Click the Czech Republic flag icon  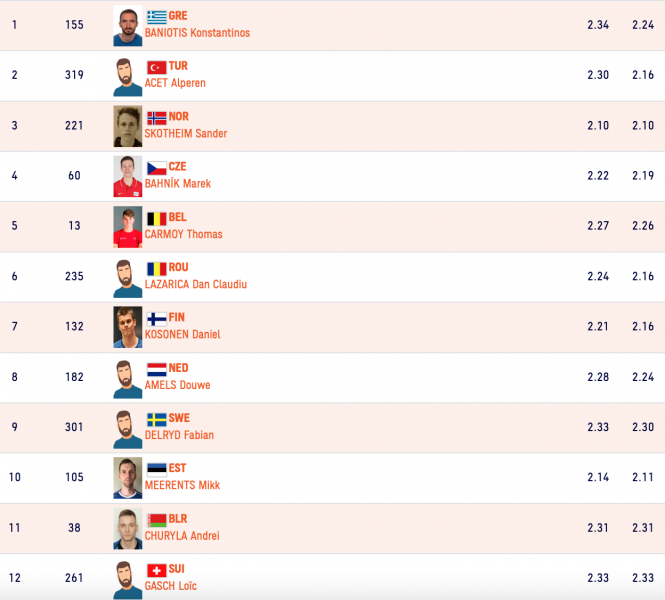pos(156,168)
